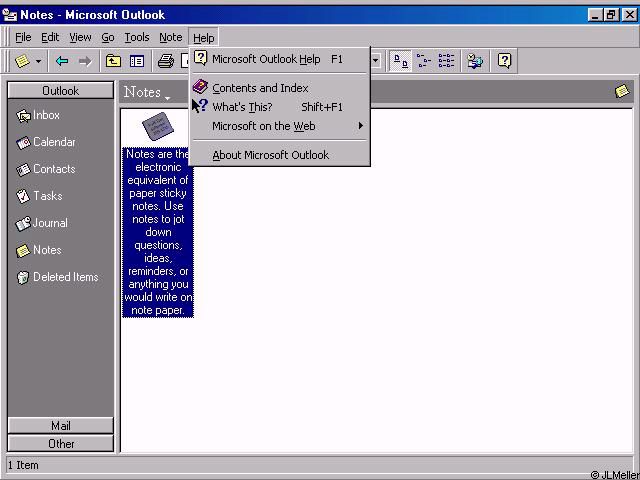The width and height of the screenshot is (640, 480).
Task: Click the Up One Level folder icon
Action: (113, 61)
